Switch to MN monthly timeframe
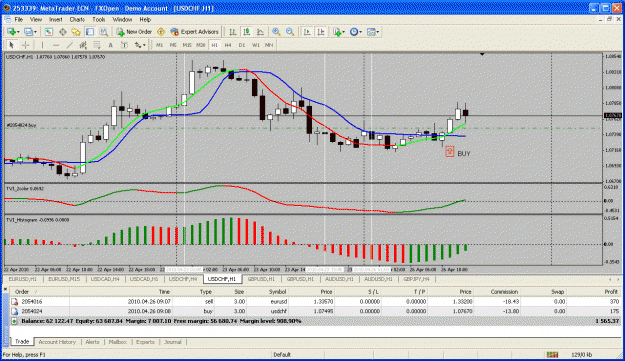625x361 pixels. 269,45
